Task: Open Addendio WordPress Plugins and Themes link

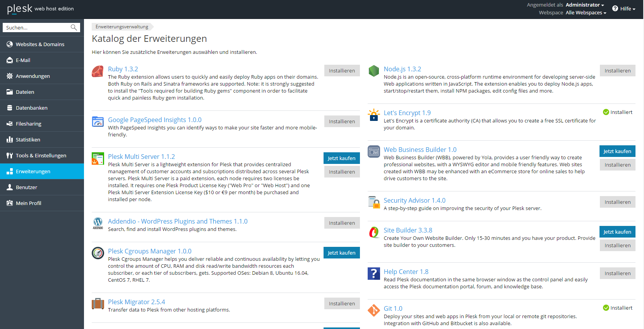Action: pyautogui.click(x=178, y=221)
